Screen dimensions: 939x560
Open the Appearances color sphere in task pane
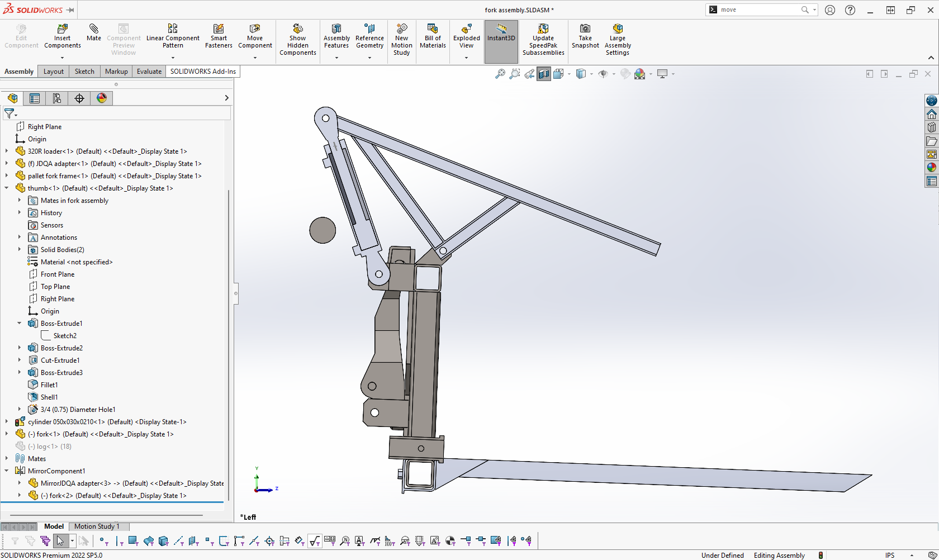(x=931, y=167)
